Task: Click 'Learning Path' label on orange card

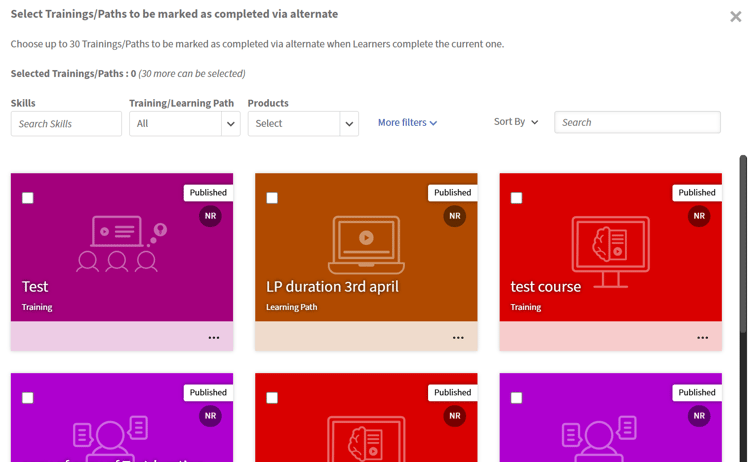Action: (292, 307)
